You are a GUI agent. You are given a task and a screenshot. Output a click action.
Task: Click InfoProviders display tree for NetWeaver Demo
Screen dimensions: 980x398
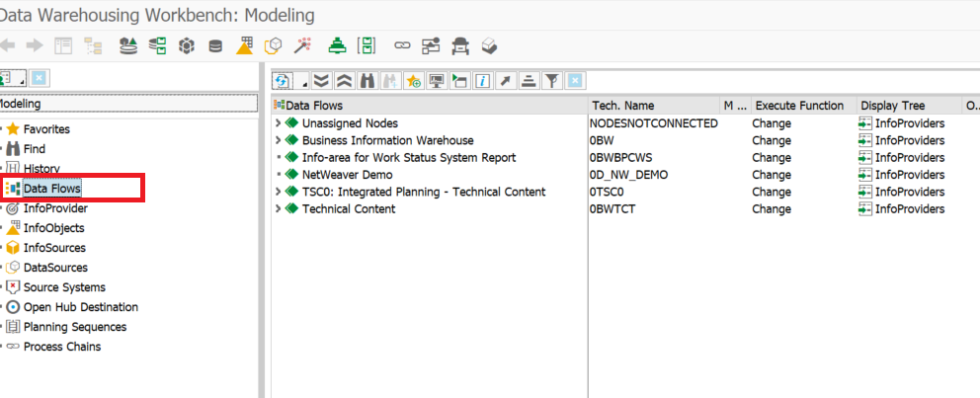[x=909, y=175]
